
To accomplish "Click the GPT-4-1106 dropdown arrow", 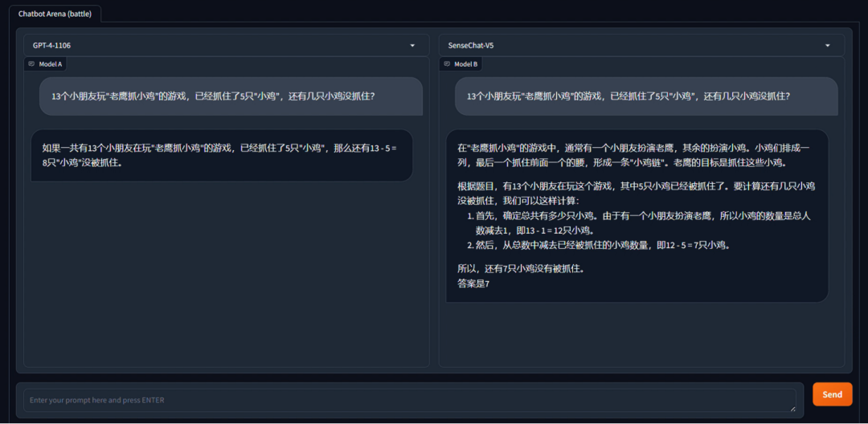I will tap(412, 45).
